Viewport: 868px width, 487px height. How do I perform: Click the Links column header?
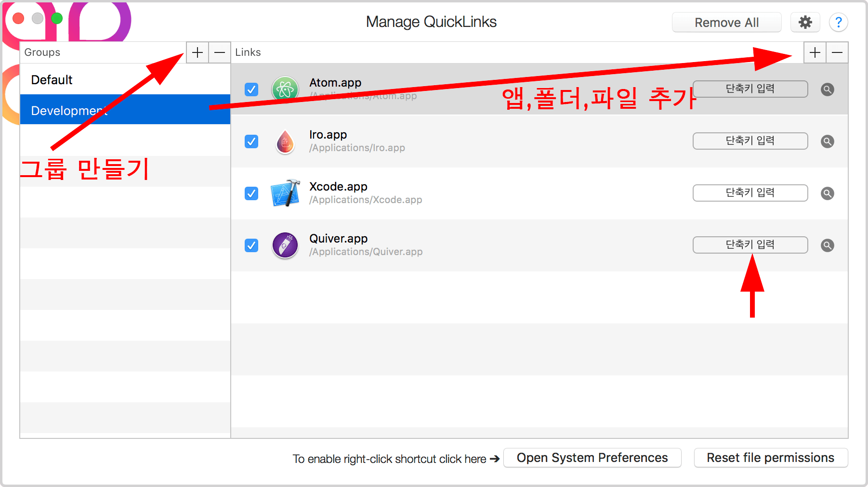tap(248, 52)
